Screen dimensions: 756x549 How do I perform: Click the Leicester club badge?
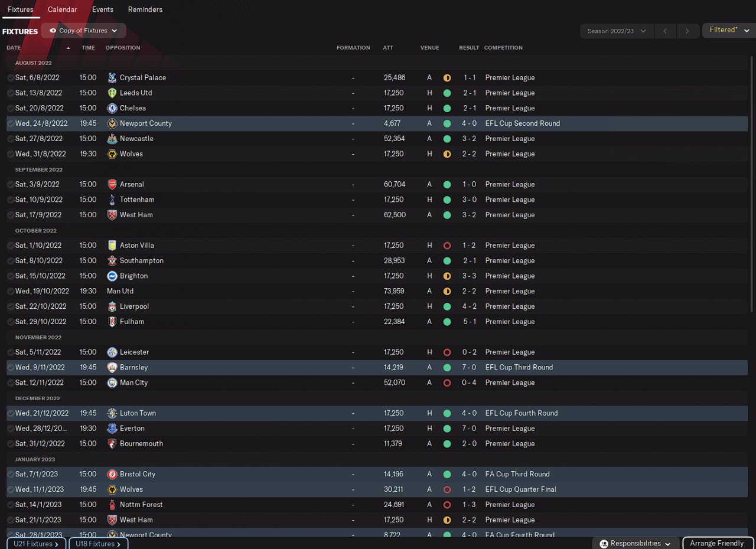tap(112, 352)
